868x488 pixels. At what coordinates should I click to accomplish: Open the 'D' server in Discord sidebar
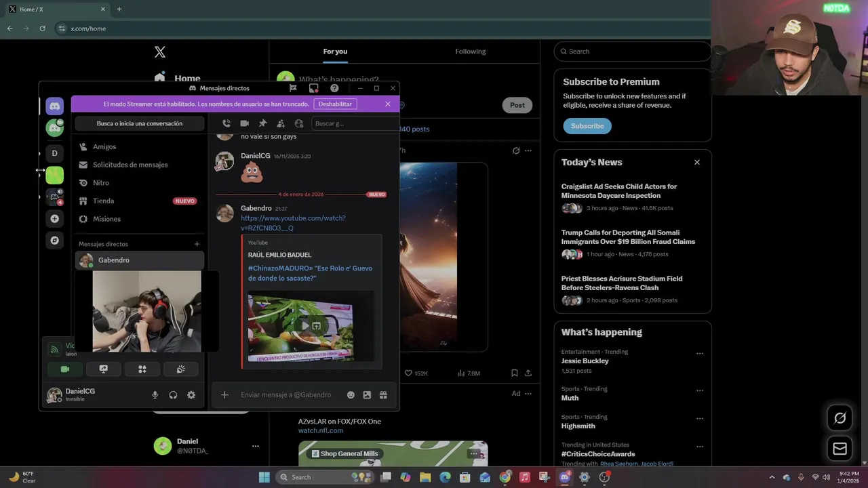[55, 153]
